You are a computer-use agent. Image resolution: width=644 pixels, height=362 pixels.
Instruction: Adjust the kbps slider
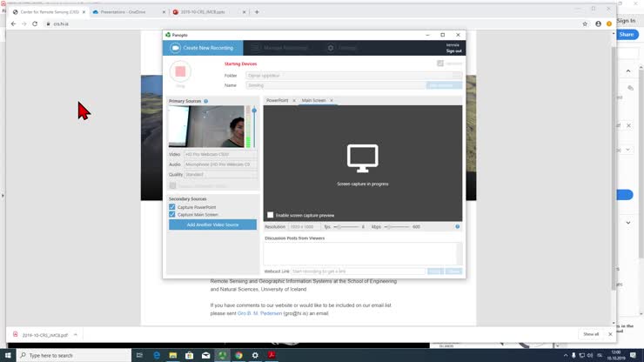tap(397, 227)
